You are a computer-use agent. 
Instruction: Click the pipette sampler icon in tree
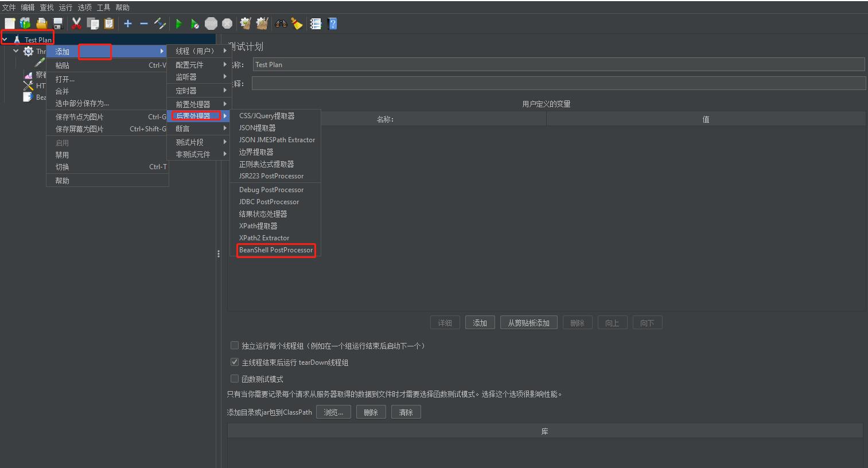point(40,63)
